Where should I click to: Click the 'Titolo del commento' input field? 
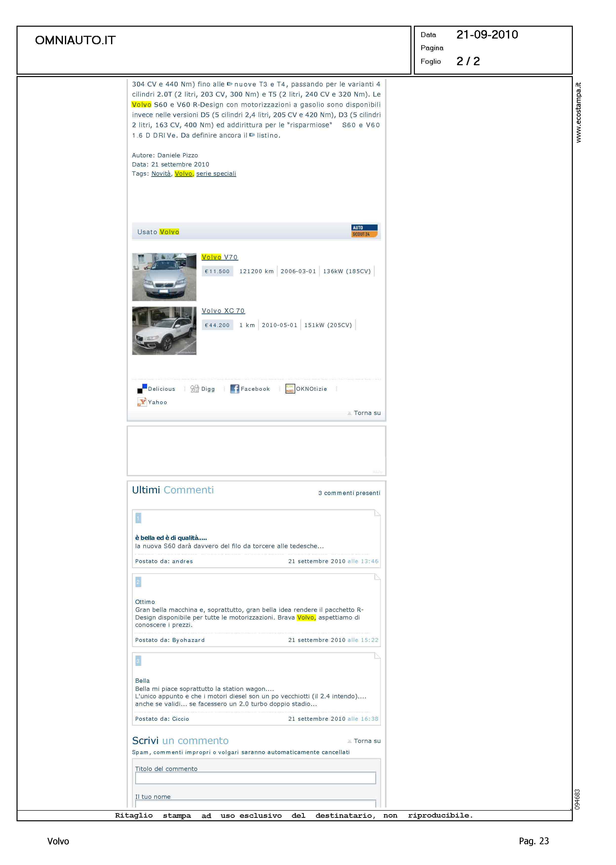point(255,778)
